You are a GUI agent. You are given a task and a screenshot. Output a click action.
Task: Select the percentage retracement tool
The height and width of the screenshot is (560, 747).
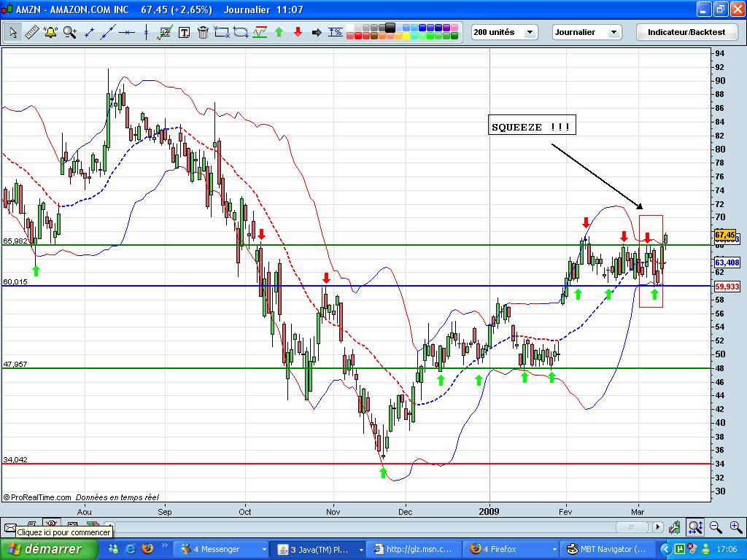336,32
